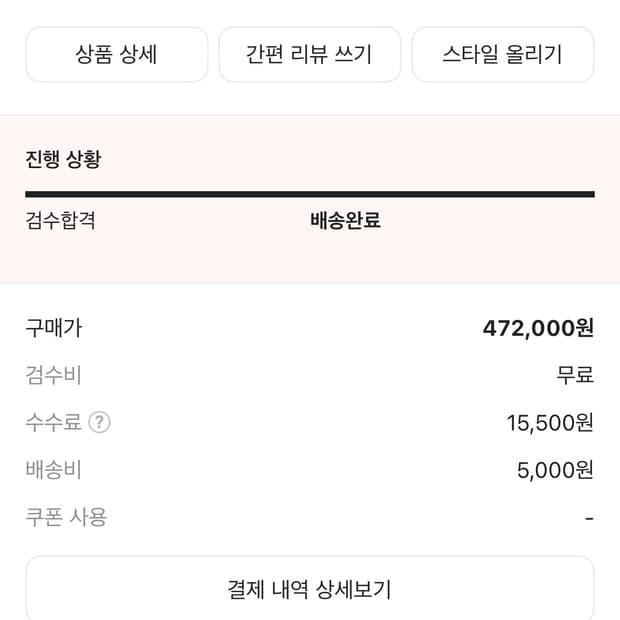Click the 쿠폰 사용 label
This screenshot has height=620, width=620.
[x=66, y=517]
